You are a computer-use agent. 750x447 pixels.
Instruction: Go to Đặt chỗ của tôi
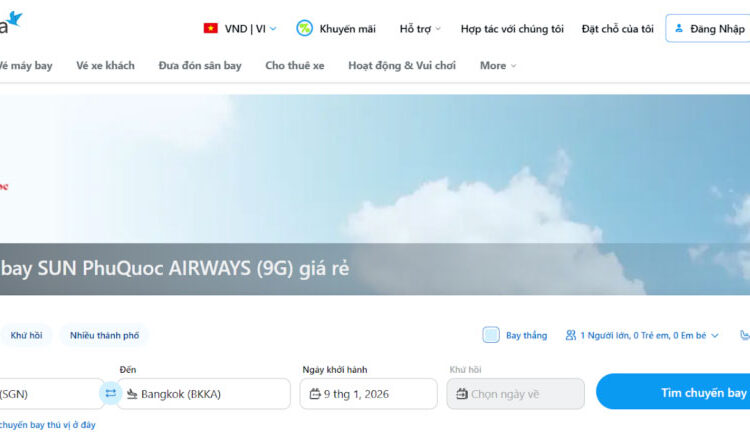(618, 29)
